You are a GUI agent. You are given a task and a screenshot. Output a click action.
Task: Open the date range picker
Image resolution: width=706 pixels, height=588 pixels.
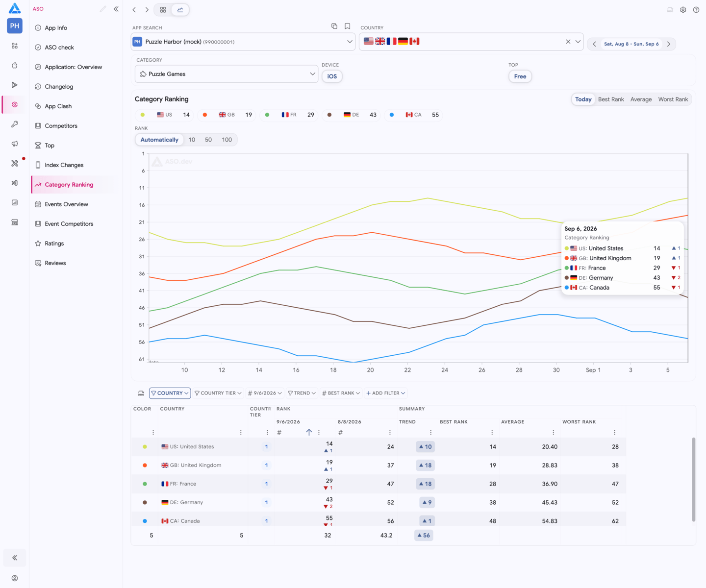pyautogui.click(x=631, y=44)
